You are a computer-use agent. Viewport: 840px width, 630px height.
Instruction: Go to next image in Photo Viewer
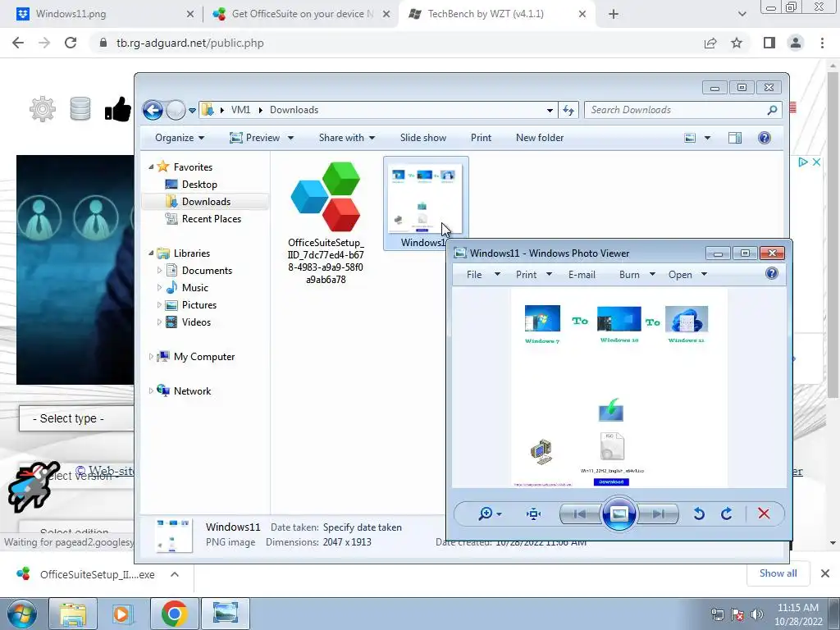(659, 514)
